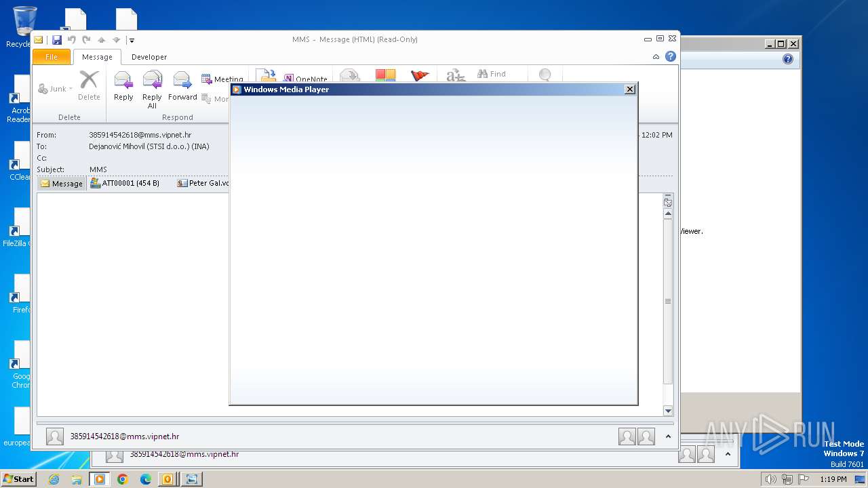Switch to the Developer tab

pos(149,57)
